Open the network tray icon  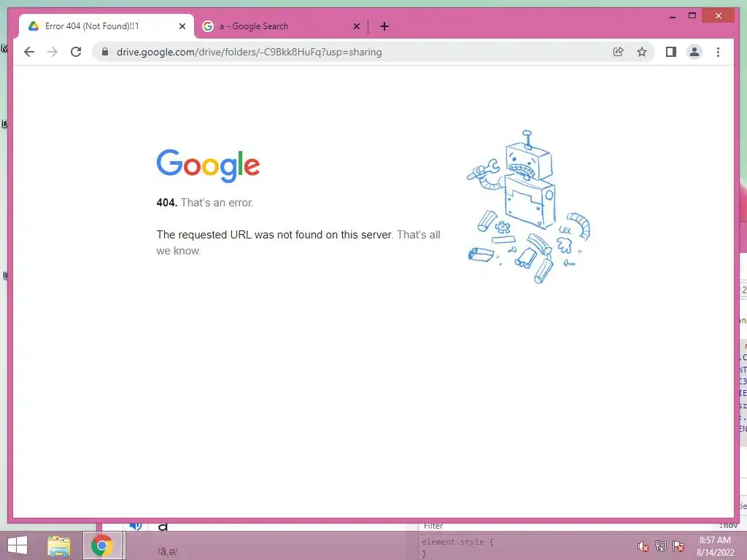click(x=660, y=546)
